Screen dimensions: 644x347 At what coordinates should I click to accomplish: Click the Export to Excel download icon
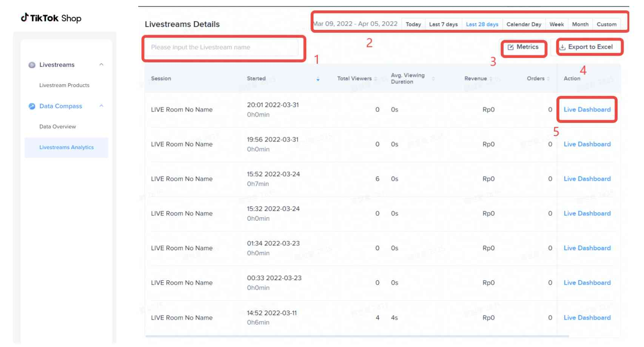[562, 47]
